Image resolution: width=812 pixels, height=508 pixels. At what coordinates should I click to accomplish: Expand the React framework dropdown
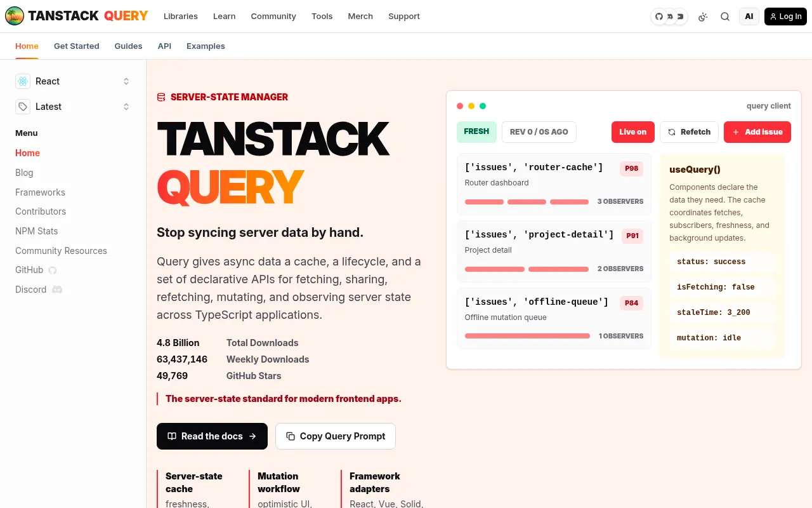point(73,81)
